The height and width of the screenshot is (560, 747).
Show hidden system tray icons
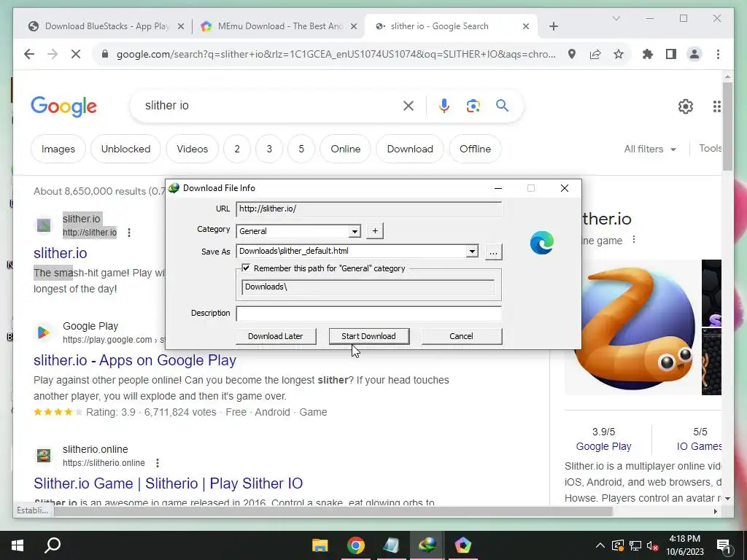pyautogui.click(x=600, y=545)
